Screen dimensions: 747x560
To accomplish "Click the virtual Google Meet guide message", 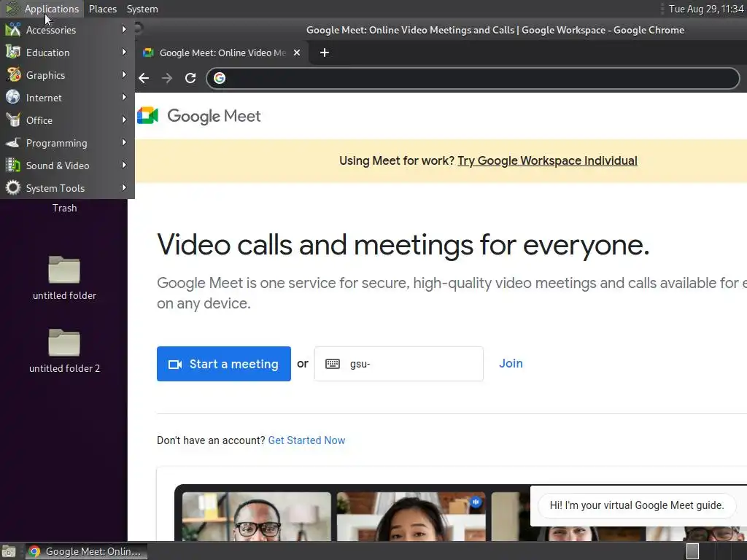I will click(x=636, y=505).
